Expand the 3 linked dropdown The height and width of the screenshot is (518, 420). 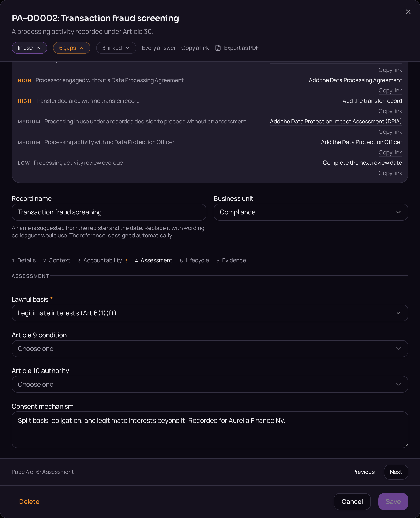click(116, 48)
